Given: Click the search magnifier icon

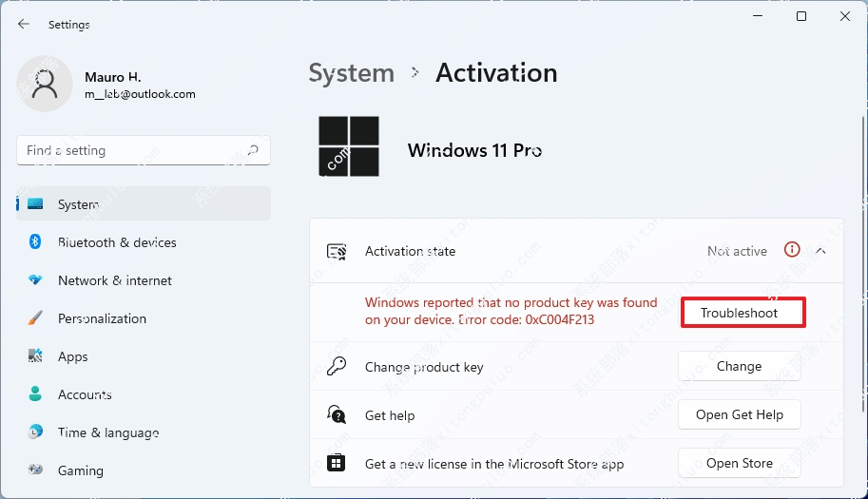Looking at the screenshot, I should pos(253,150).
